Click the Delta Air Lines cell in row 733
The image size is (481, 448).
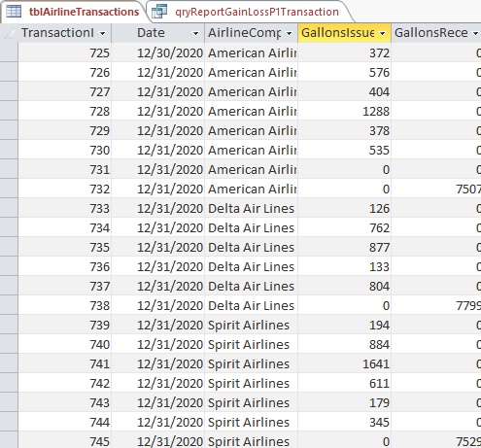tap(251, 208)
